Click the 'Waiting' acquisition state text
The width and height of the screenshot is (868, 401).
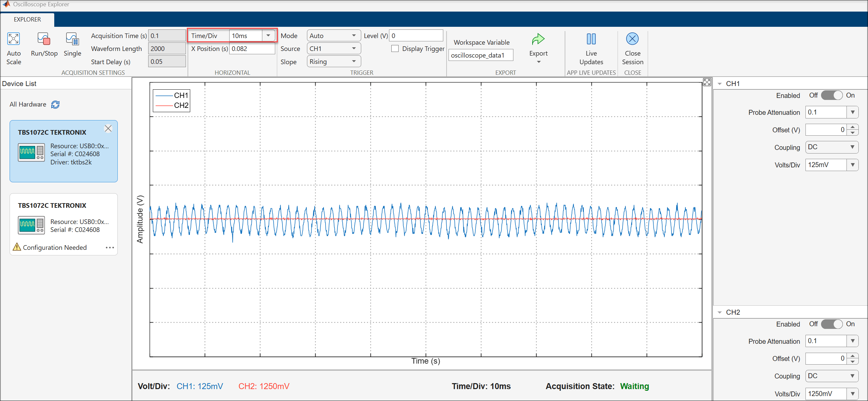pos(634,386)
